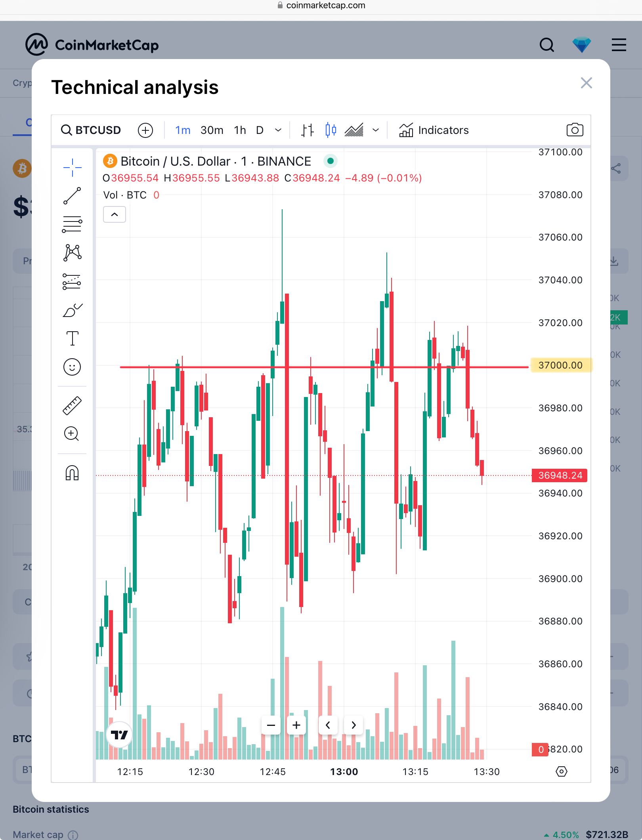Select the crosshair cursor tool
The width and height of the screenshot is (642, 840).
pos(72,168)
